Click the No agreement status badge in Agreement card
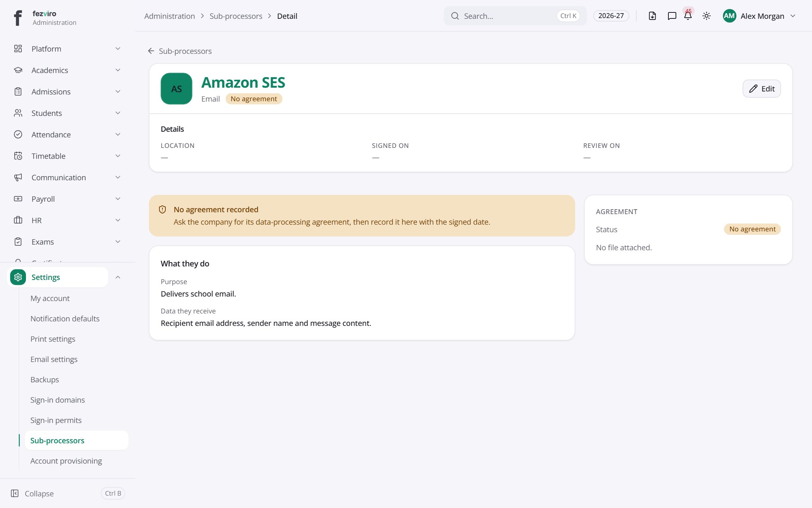812x508 pixels. [752, 229]
